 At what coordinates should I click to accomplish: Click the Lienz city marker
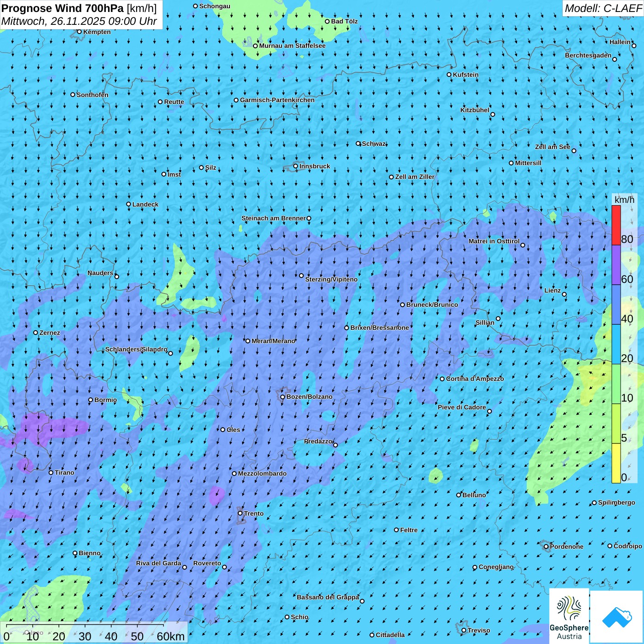click(x=564, y=294)
